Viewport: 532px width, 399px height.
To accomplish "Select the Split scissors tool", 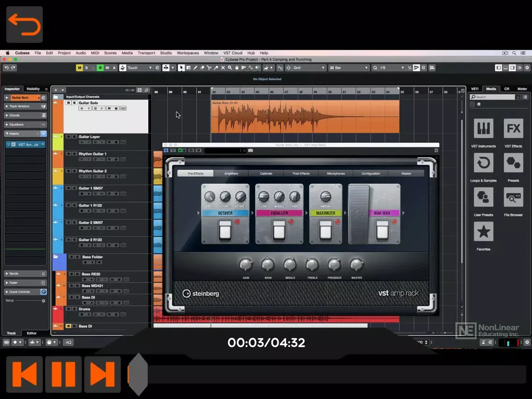I will click(209, 68).
